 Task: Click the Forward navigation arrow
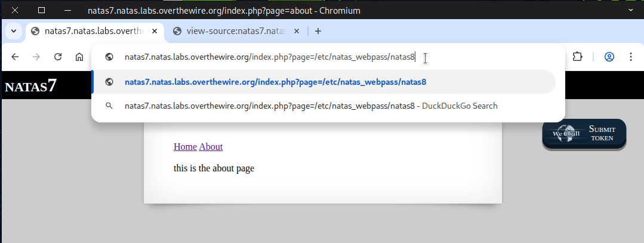(36, 57)
